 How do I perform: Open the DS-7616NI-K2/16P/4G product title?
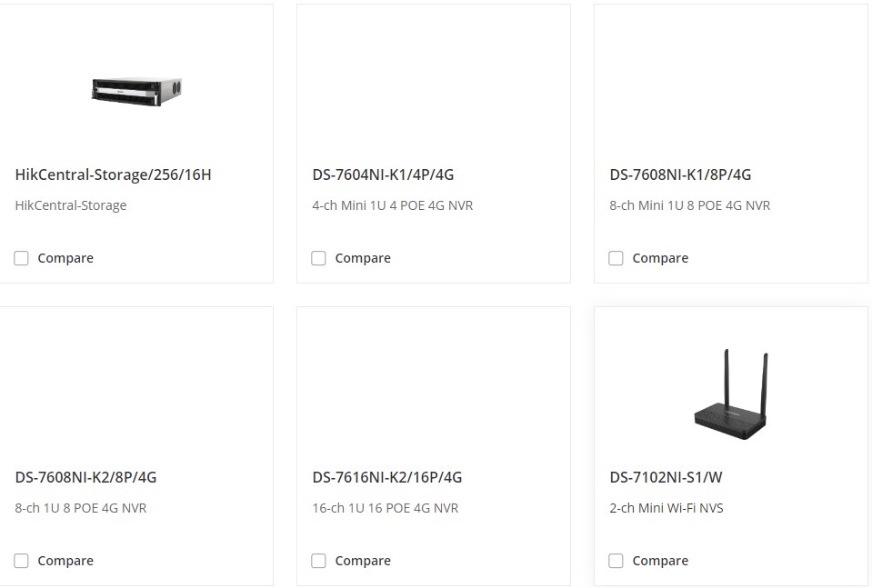[x=387, y=477]
